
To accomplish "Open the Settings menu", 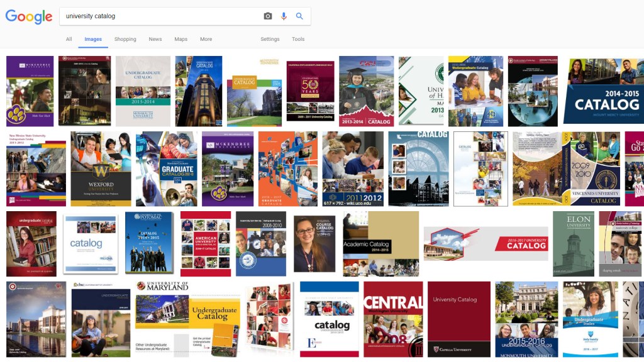I will tap(270, 39).
